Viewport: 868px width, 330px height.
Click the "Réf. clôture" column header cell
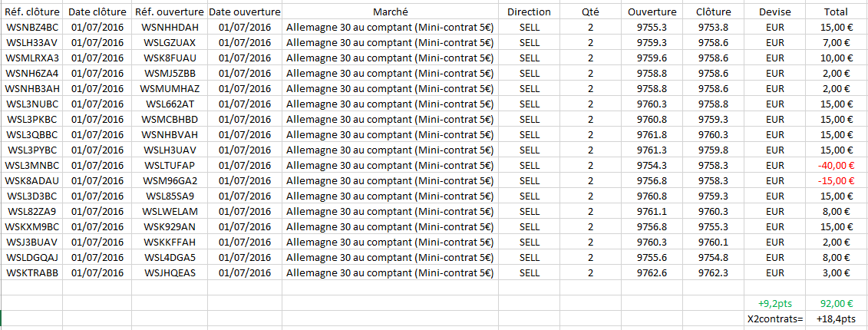pos(32,12)
